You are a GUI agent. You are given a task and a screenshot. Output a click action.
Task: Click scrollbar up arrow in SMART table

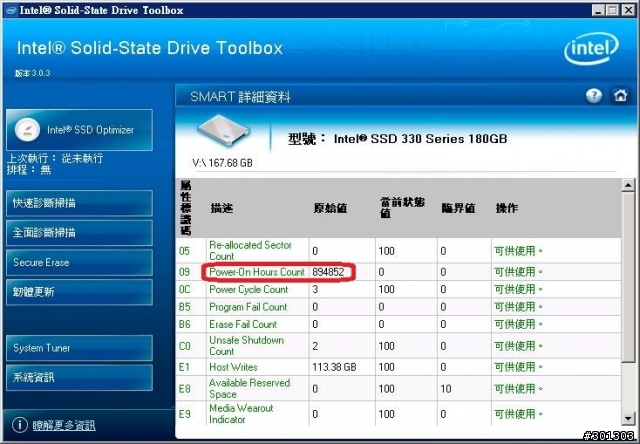tap(628, 185)
